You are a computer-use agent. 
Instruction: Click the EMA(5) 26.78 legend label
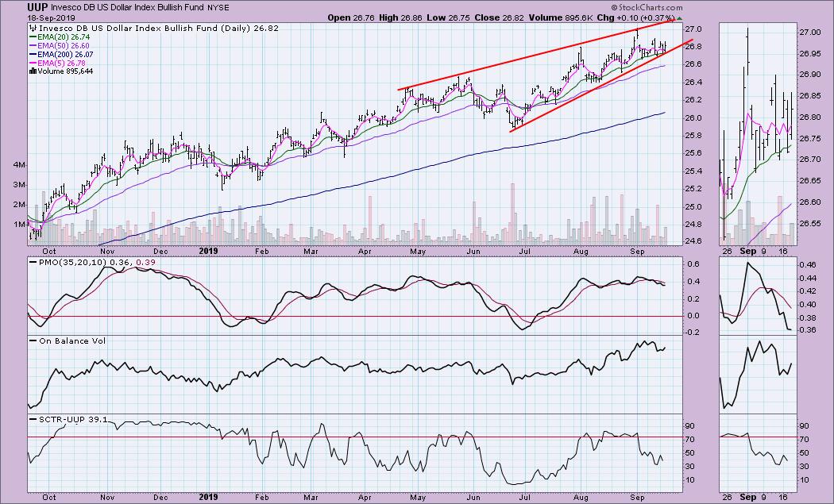point(62,63)
